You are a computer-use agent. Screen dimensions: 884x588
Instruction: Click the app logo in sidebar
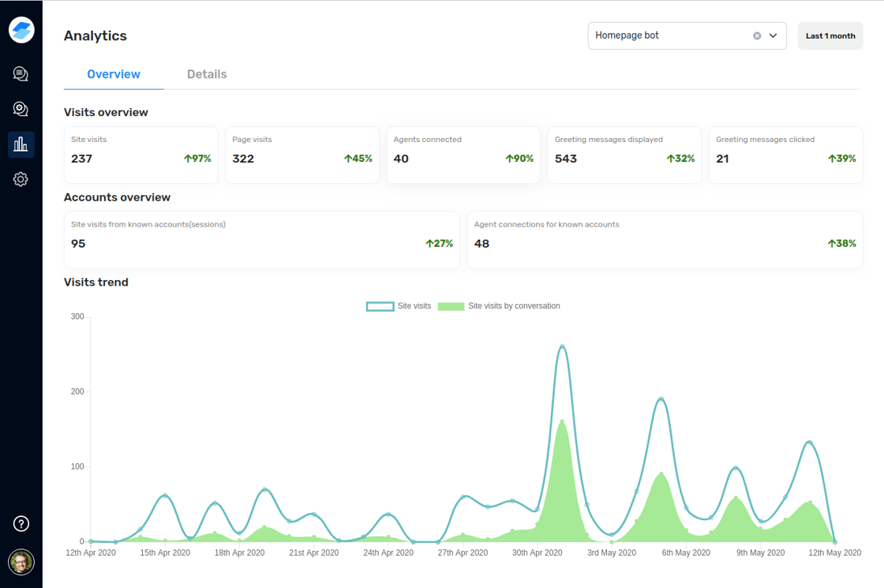(21, 29)
